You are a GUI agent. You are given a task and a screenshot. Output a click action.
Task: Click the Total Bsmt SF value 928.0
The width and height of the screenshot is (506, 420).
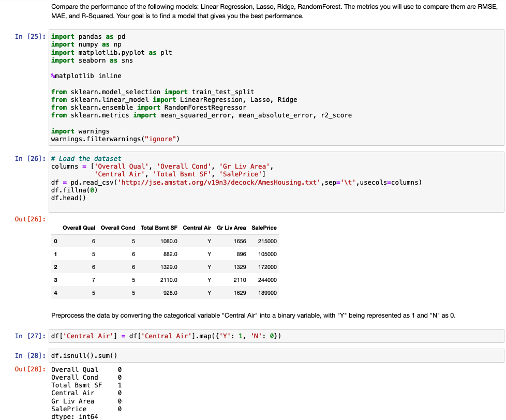(170, 293)
